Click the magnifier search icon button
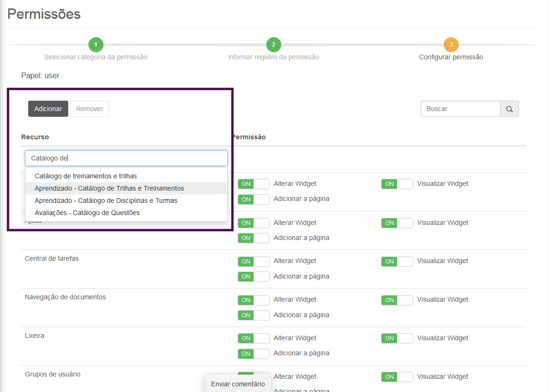The image size is (550, 392). coord(510,109)
